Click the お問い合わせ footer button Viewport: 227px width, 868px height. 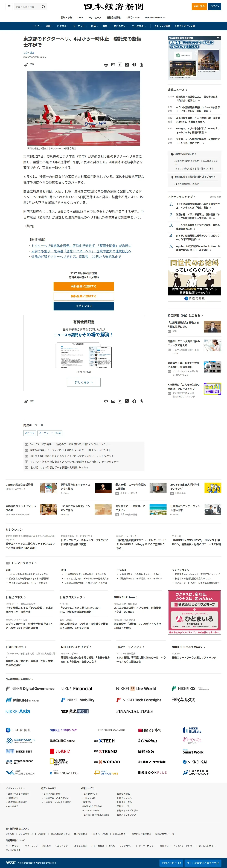coord(171,863)
